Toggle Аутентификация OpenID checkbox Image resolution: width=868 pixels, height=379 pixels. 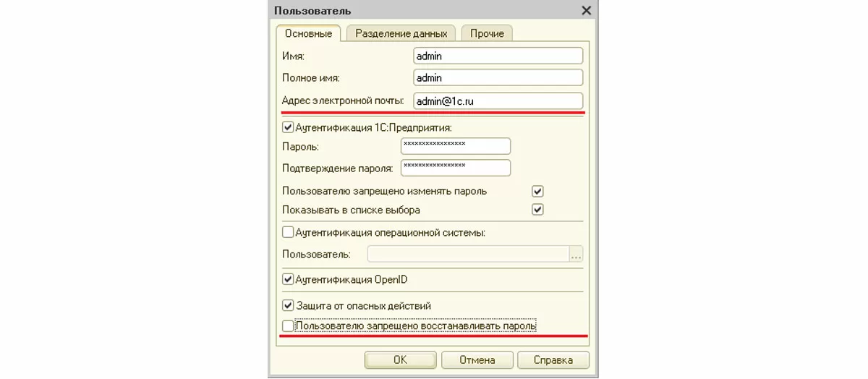288,279
